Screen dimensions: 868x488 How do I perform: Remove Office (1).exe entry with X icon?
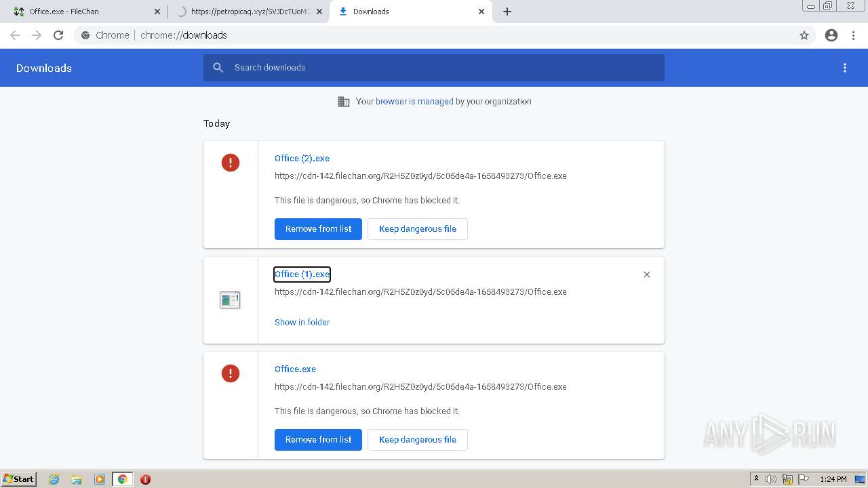pyautogui.click(x=647, y=274)
